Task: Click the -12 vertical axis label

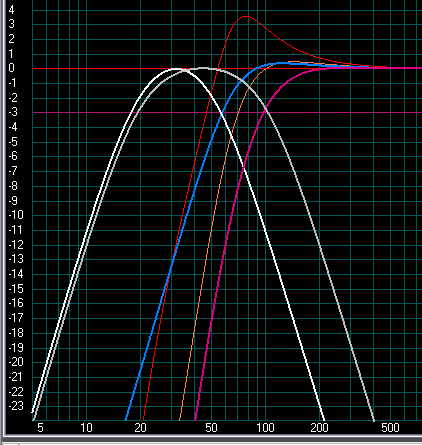Action: 16,244
